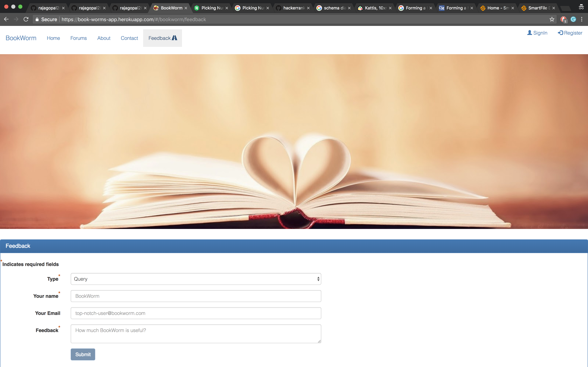Click the BookWorm brand link
The image size is (588, 367).
tap(21, 38)
